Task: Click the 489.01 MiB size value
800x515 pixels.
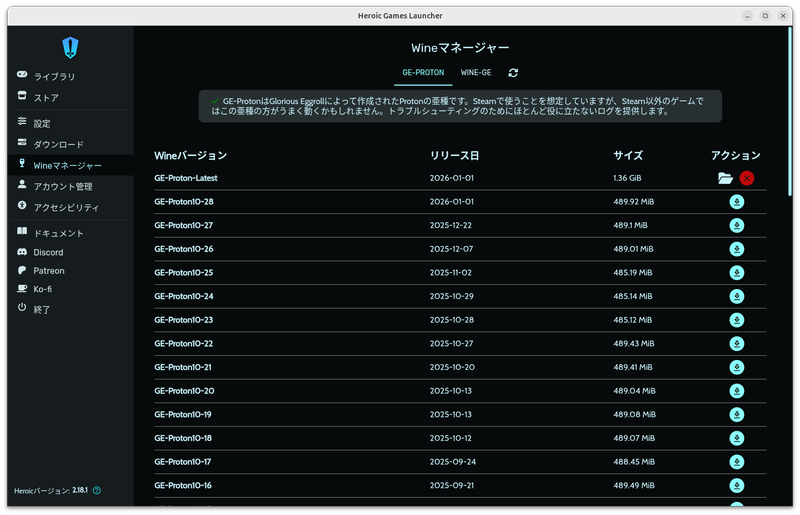Action: tap(633, 249)
